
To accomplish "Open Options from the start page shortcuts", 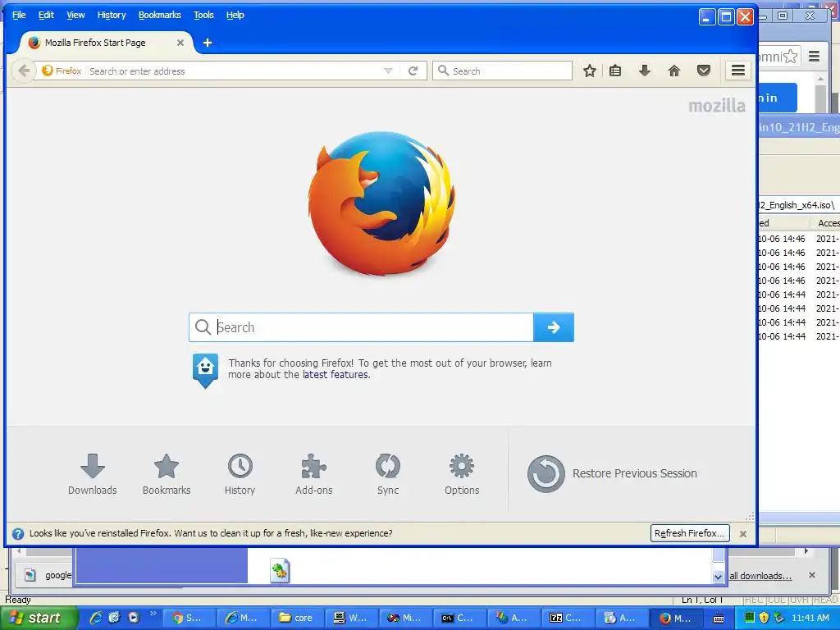I will click(x=462, y=474).
